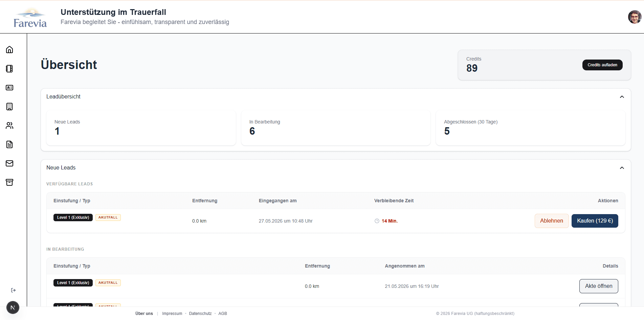This screenshot has width=644, height=320.
Task: Open the notebook icon in sidebar
Action: point(9,69)
